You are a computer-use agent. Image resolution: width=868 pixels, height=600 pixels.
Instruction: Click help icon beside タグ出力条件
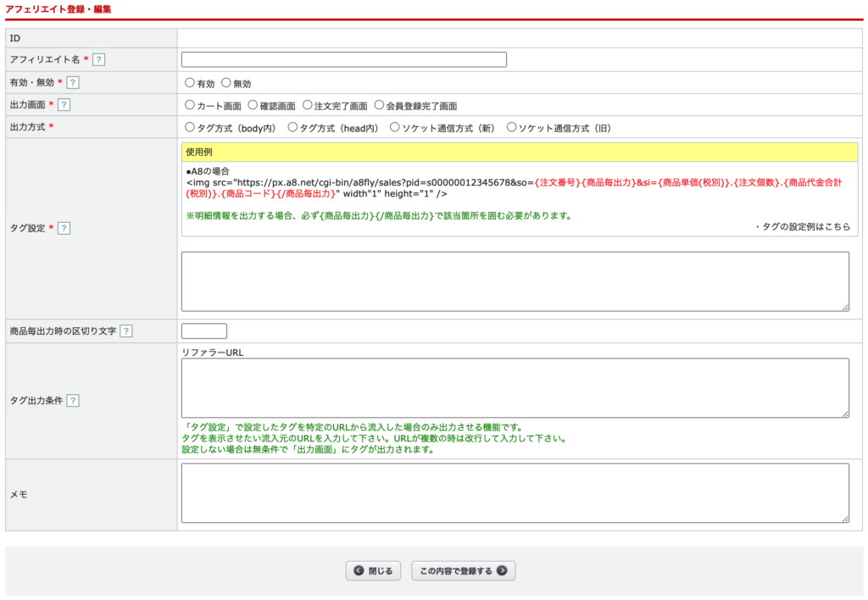(73, 400)
